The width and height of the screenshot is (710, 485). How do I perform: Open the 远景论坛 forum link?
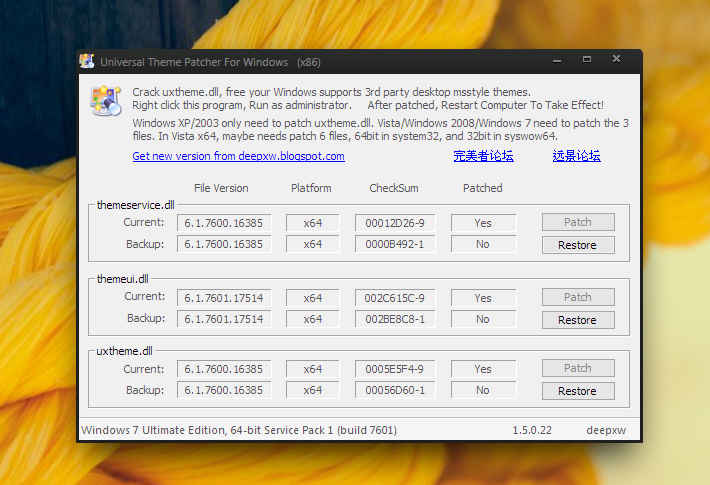click(576, 156)
